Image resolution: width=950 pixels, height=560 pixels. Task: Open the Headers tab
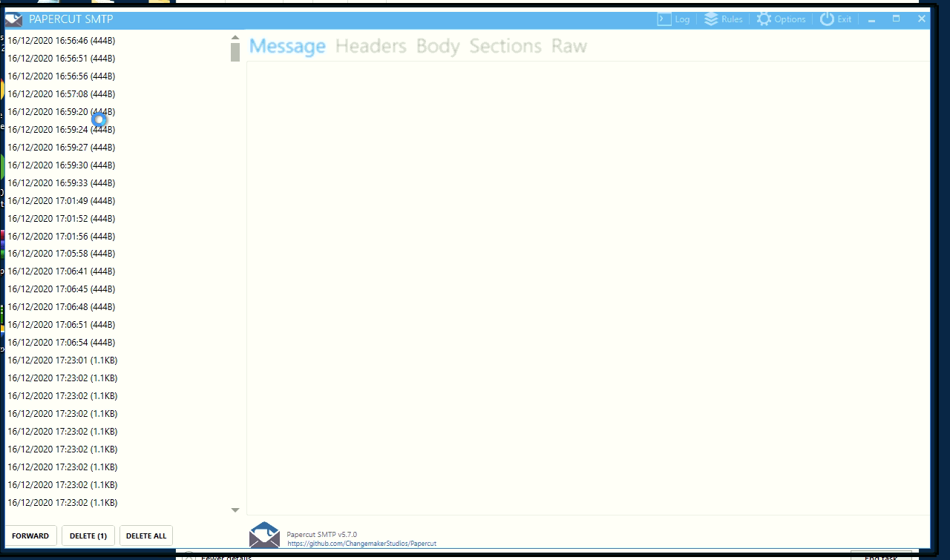point(371,45)
